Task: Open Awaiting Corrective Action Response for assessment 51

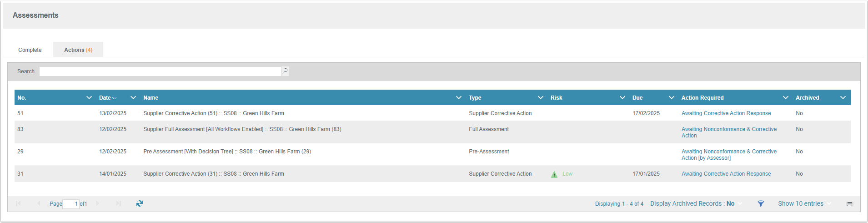Action: click(726, 113)
